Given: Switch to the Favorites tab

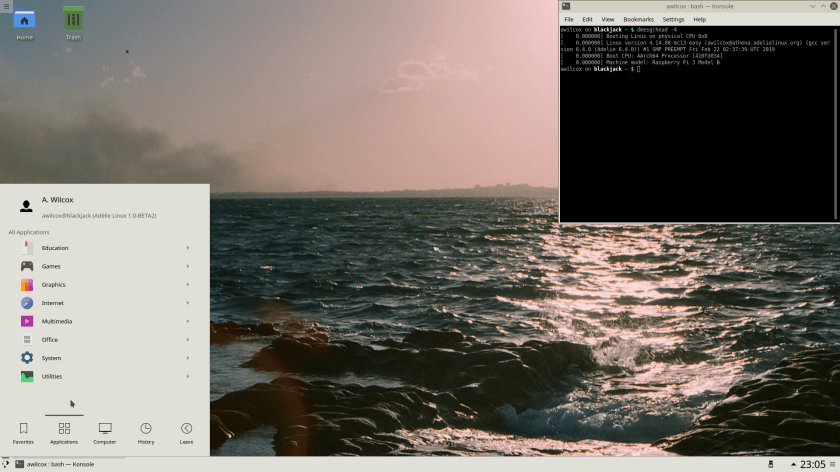Looking at the screenshot, I should 23,432.
